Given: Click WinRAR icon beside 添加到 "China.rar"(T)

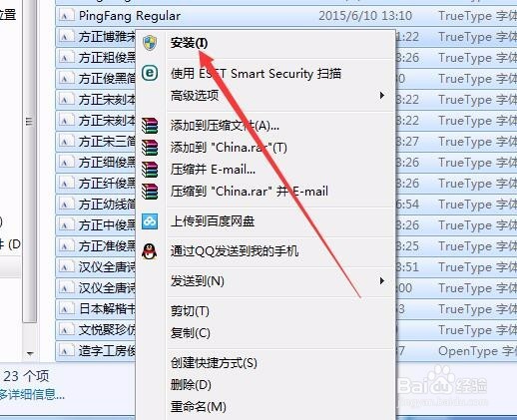Looking at the screenshot, I should tap(150, 148).
